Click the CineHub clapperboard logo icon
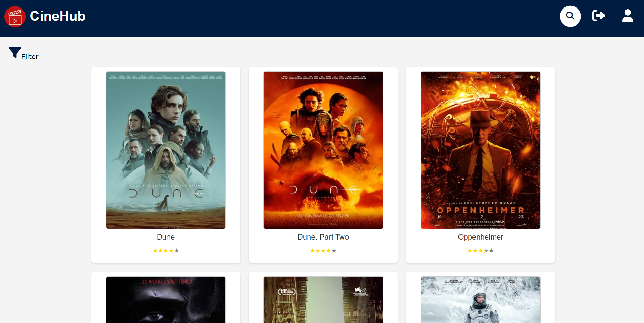The height and width of the screenshot is (323, 644). tap(15, 16)
